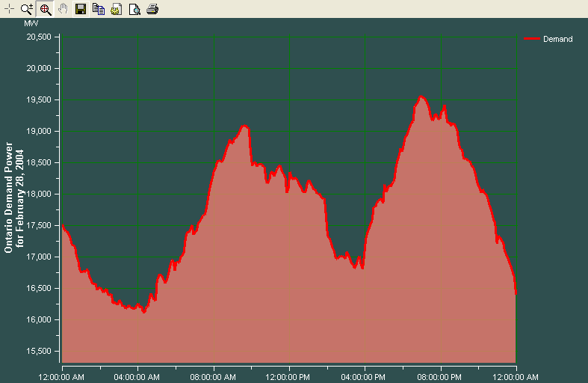Click the red Demand legend line swatch
Viewport: 588px width, 383px height.
click(x=533, y=39)
